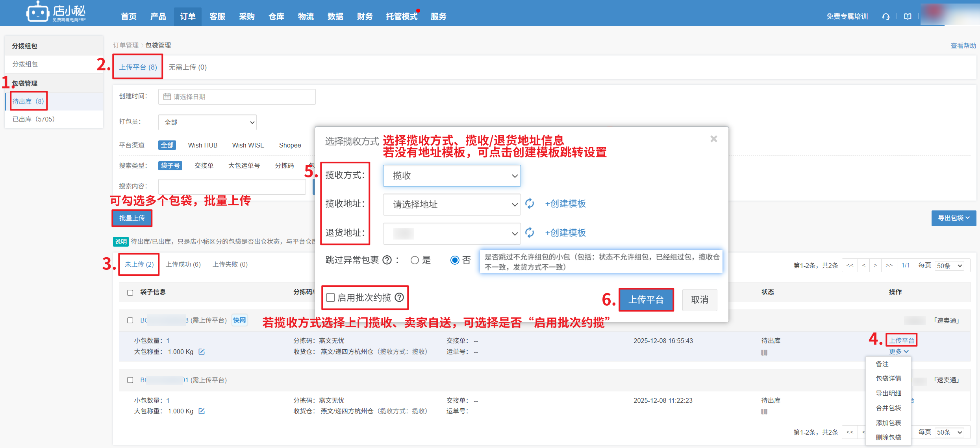980x448 pixels.
Task: Click +创建模板 link for 揽收地址
Action: click(x=565, y=204)
